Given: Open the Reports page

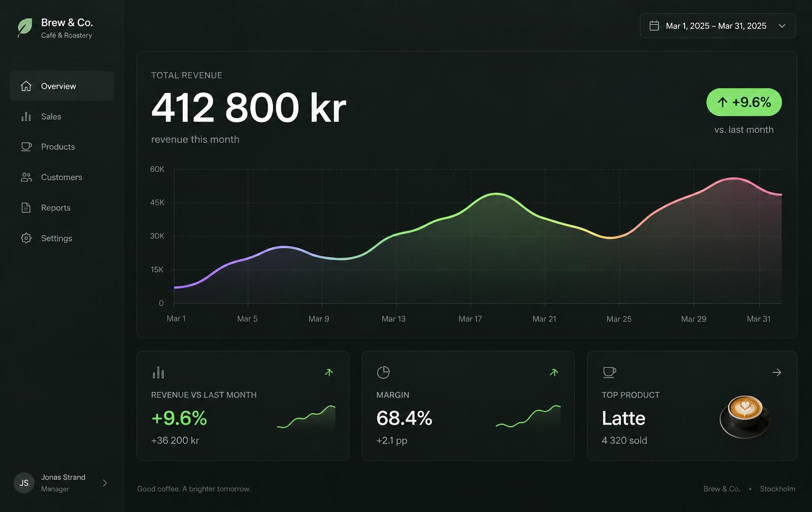Looking at the screenshot, I should [x=62, y=208].
